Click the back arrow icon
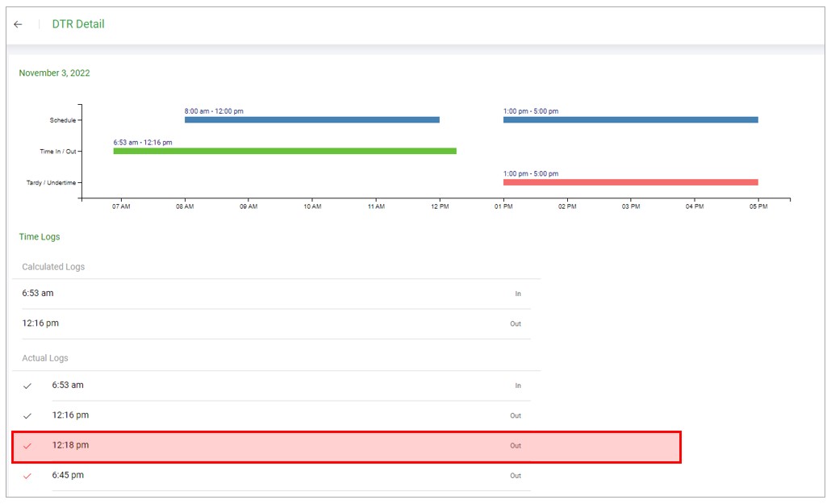 pyautogui.click(x=18, y=24)
